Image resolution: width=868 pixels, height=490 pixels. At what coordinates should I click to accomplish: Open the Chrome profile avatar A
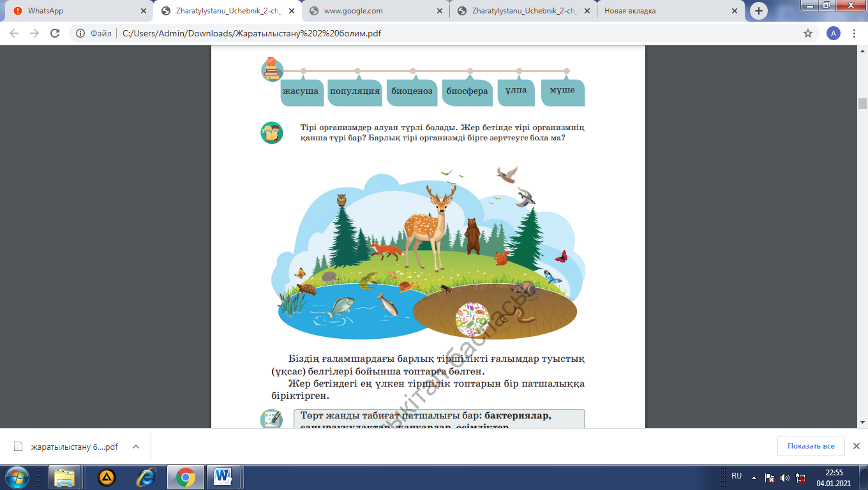pos(833,33)
